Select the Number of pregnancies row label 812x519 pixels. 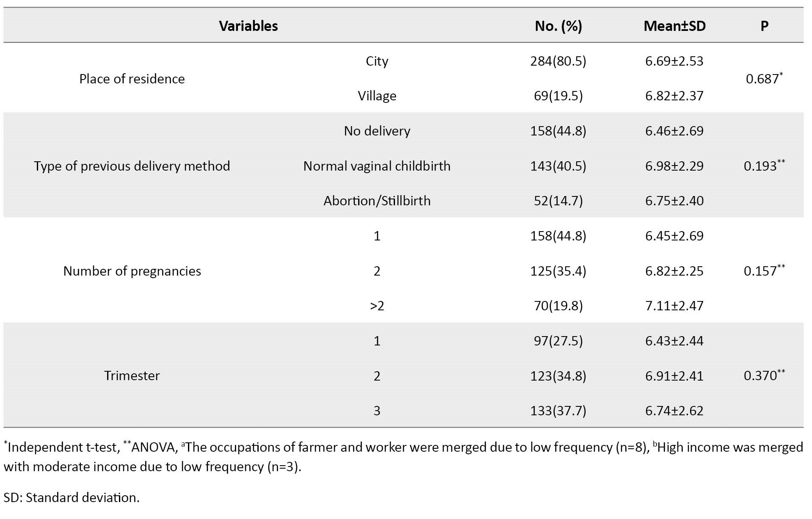[x=132, y=271]
